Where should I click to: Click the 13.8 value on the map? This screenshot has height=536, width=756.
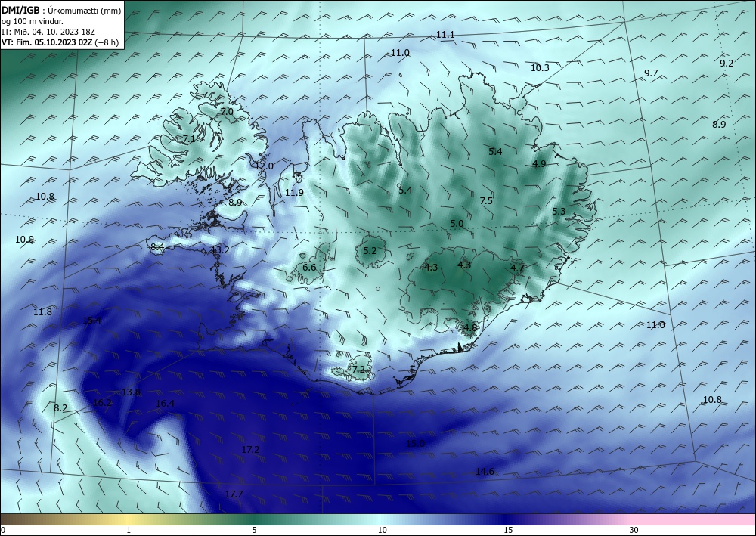pos(131,392)
